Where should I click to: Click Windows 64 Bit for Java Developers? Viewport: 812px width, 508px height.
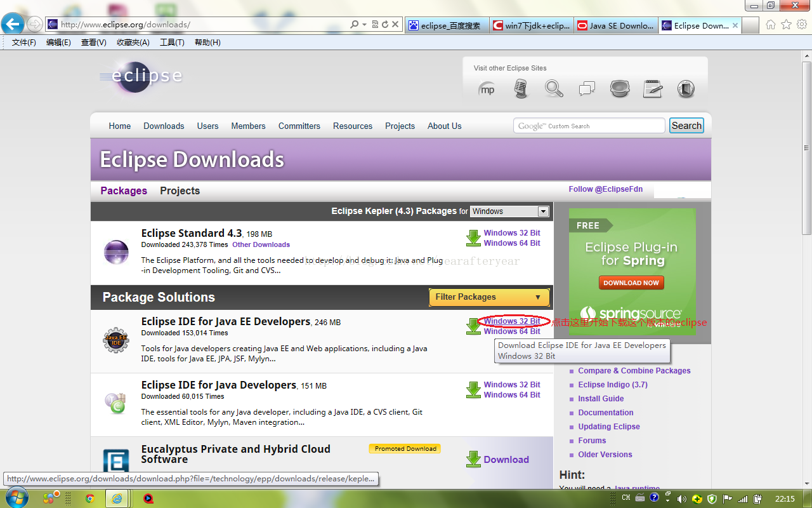pos(511,395)
